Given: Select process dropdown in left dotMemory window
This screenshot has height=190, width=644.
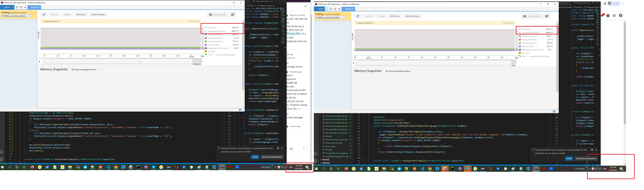Looking at the screenshot, I should pos(16,16).
